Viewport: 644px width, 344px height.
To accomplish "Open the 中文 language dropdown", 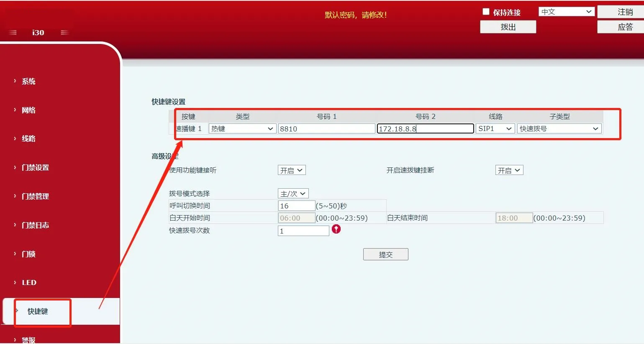I will coord(566,12).
